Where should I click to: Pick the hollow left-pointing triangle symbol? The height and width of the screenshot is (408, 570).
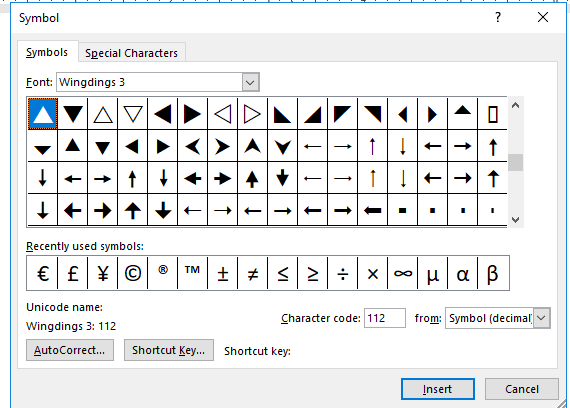pyautogui.click(x=222, y=114)
